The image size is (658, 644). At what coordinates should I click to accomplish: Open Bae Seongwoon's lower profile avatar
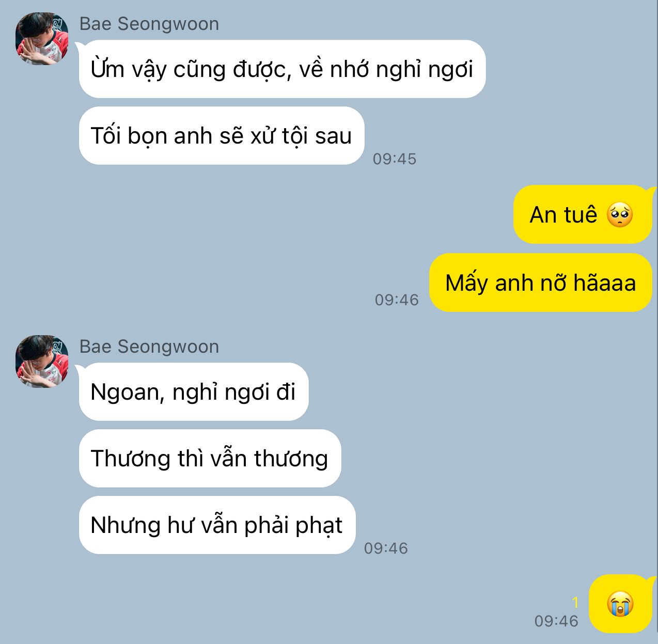coord(42,362)
